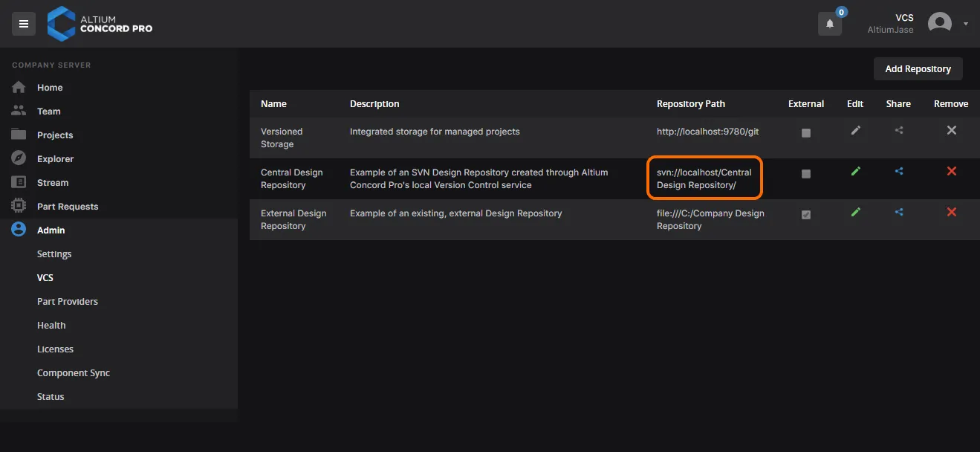Edit the Versioned Storage repository
This screenshot has width=980, height=452.
[x=855, y=131]
